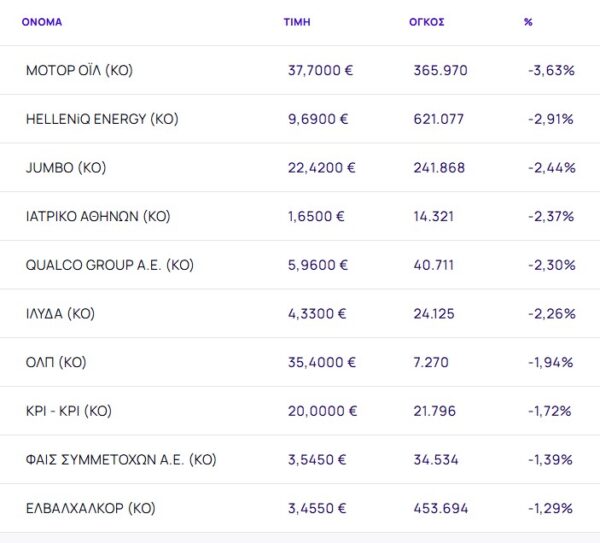The image size is (600, 543).
Task: Select ΦΑΙΣ ΣΥΜΜΕΤΟΧΩΝ Α.Ε. (ΚΟ) stock
Action: (x=121, y=460)
